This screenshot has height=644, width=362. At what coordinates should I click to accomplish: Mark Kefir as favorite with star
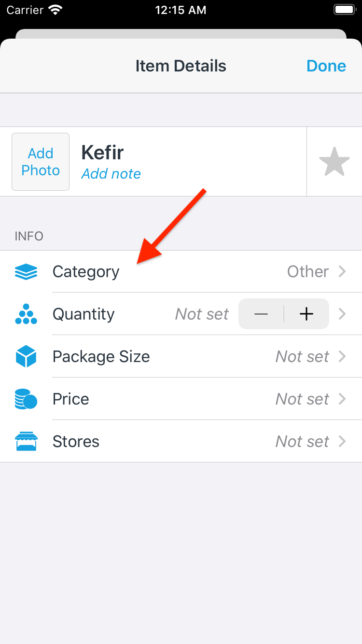click(x=334, y=162)
